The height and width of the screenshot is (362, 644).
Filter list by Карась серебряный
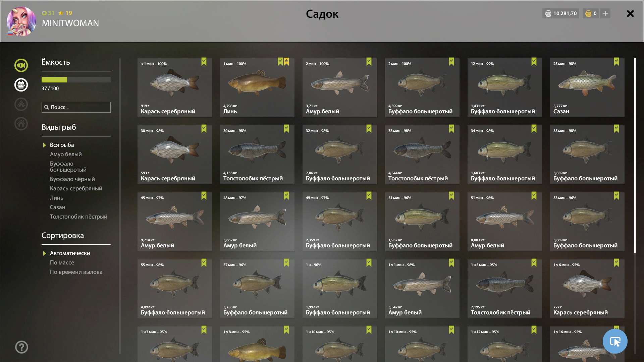(x=76, y=188)
